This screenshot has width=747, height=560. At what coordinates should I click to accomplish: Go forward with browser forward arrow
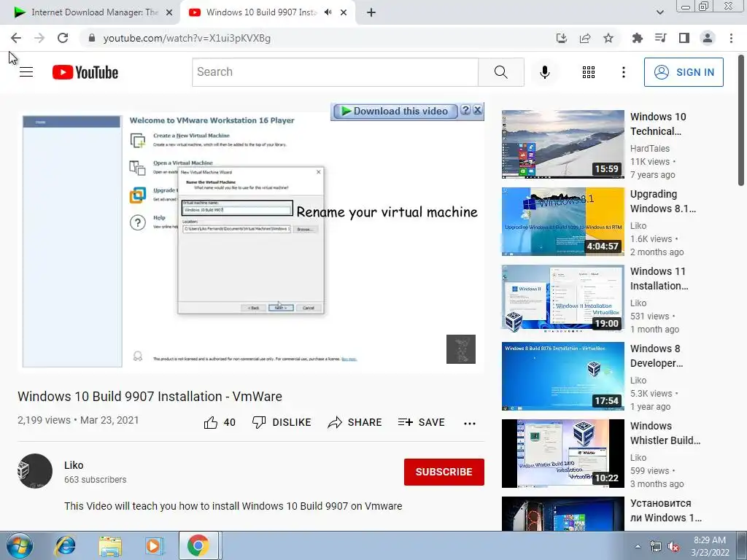39,38
